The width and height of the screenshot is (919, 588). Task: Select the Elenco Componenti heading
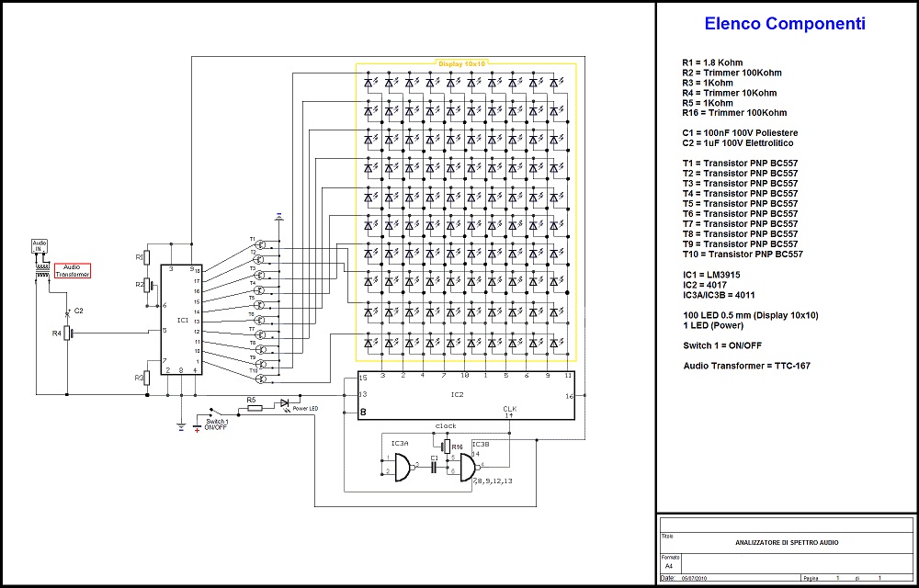785,25
